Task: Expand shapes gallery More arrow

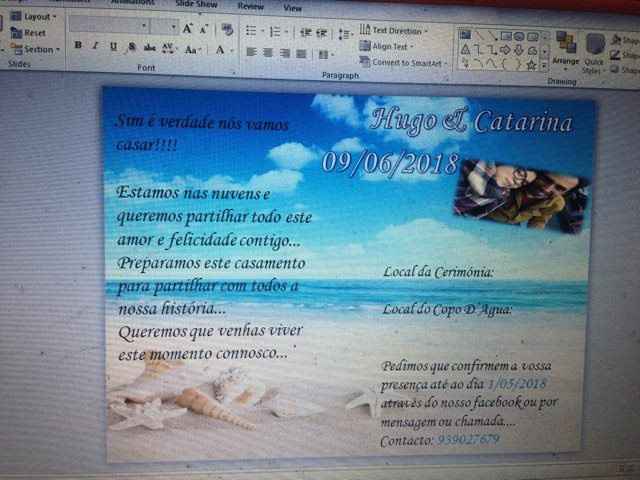Action: click(544, 66)
